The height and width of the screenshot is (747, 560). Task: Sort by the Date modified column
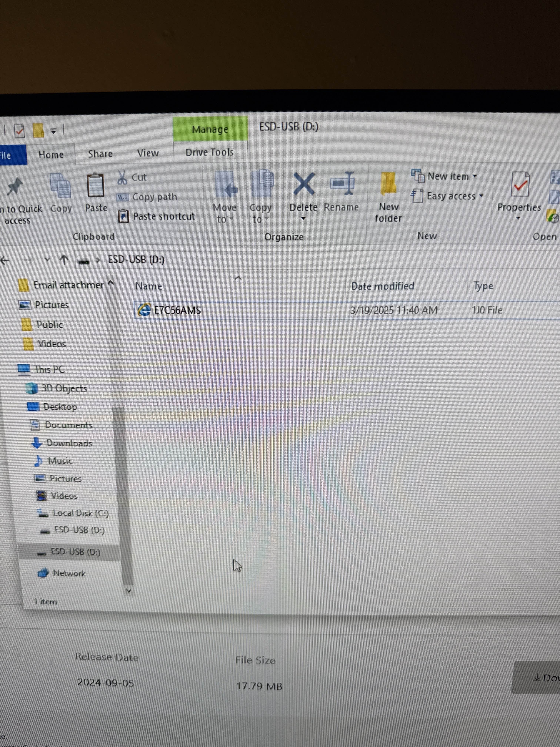383,286
